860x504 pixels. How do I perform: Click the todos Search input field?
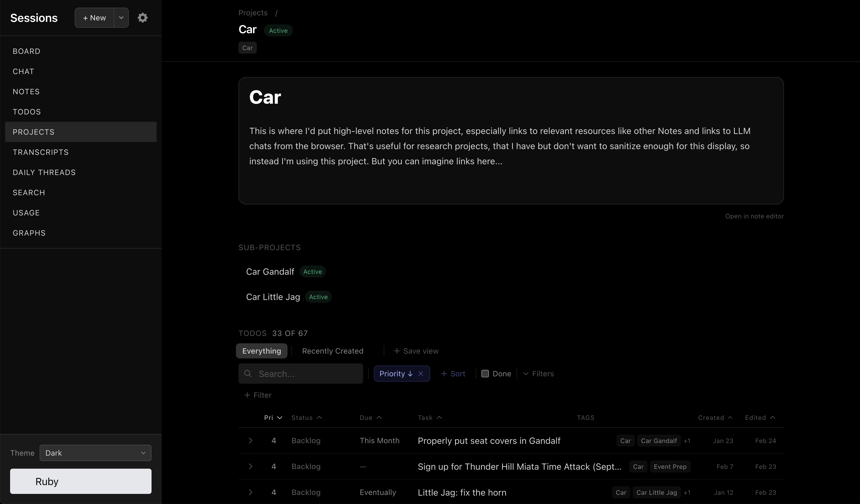click(307, 374)
